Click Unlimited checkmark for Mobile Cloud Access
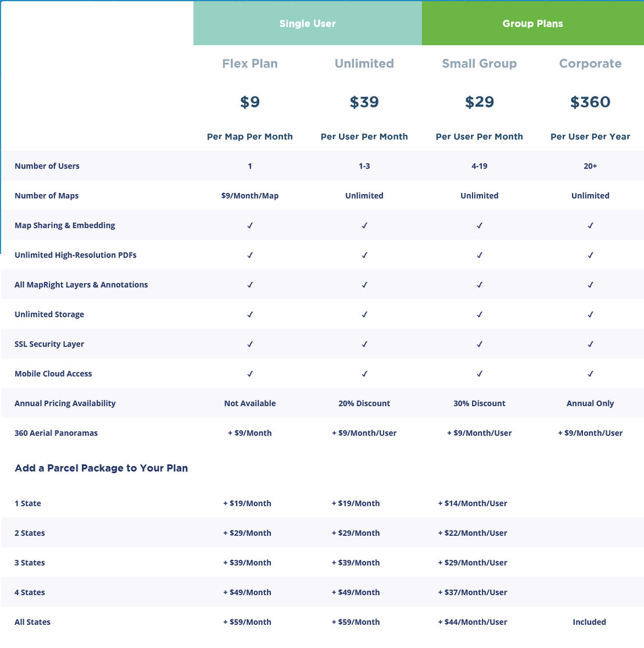Screen dimensions: 644x648 (364, 374)
